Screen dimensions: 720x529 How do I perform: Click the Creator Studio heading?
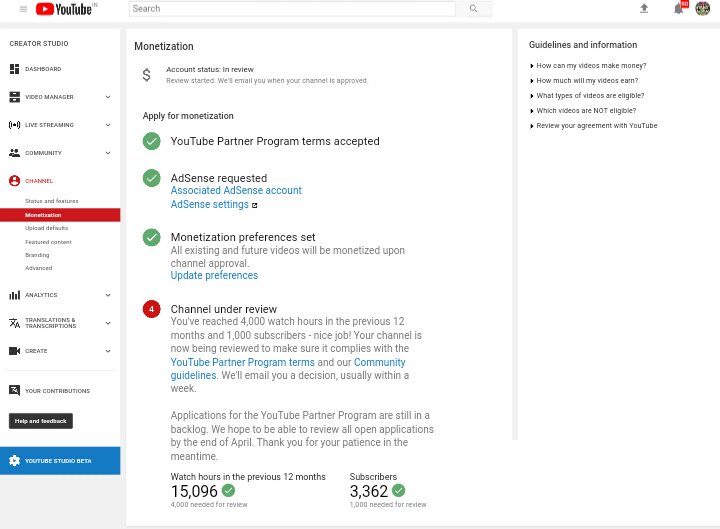(x=39, y=44)
